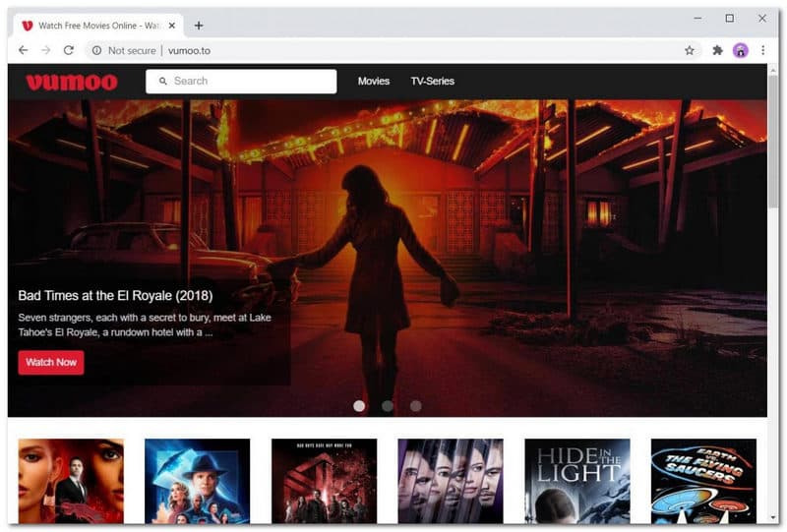Open the red-haired woman movie poster
Viewport: 787px width, 532px height.
click(71, 481)
